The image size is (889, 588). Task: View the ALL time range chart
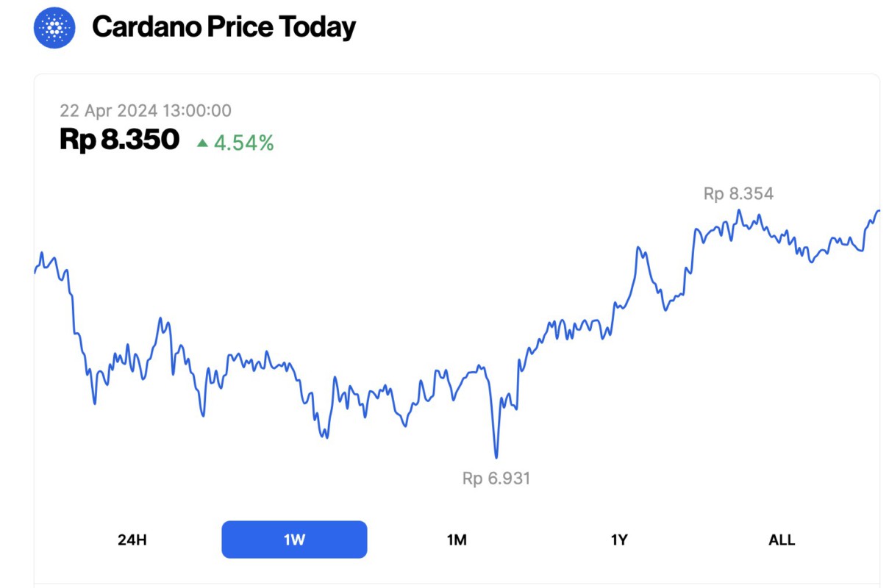click(782, 539)
